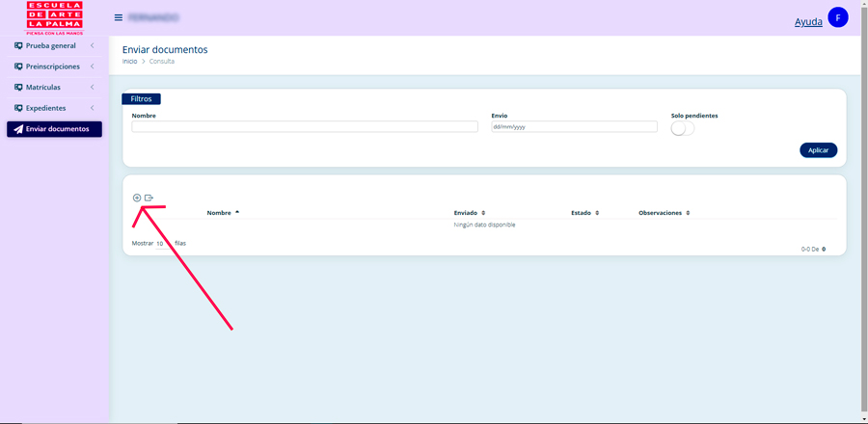Toggle the hamburger menu icon
The image size is (868, 424).
[x=119, y=17]
